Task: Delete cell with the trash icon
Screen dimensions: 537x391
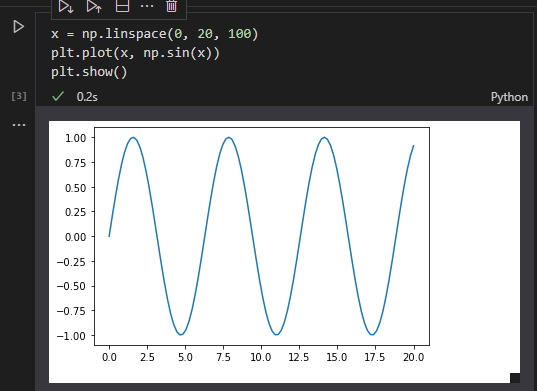Action: click(172, 6)
